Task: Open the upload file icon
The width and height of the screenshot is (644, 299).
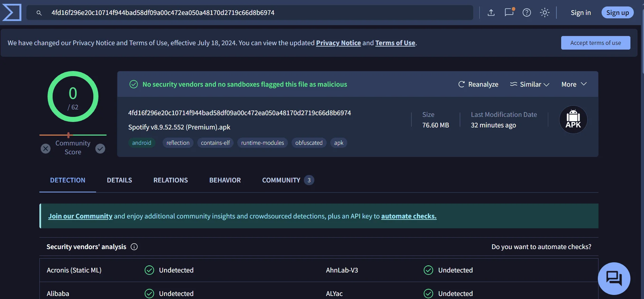Action: click(491, 13)
